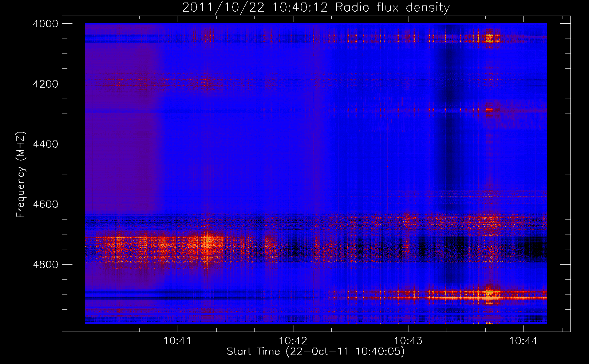Click the "Frequency (MHZ)" axis title
The width and height of the screenshot is (589, 364).
click(21, 174)
